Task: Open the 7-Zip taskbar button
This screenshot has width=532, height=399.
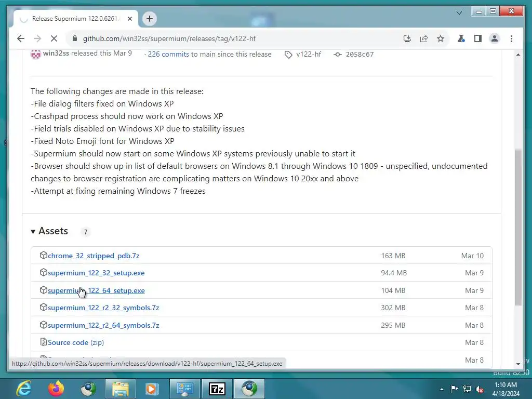Action: [217, 389]
